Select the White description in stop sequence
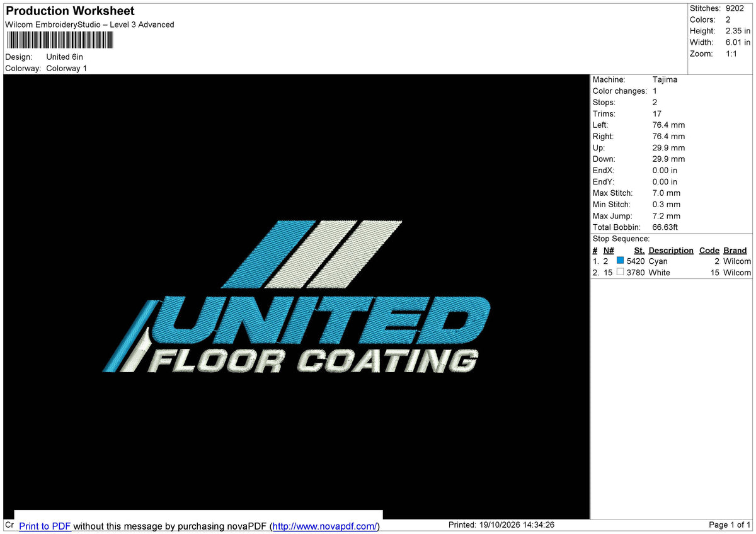Image resolution: width=756 pixels, height=534 pixels. pos(659,272)
